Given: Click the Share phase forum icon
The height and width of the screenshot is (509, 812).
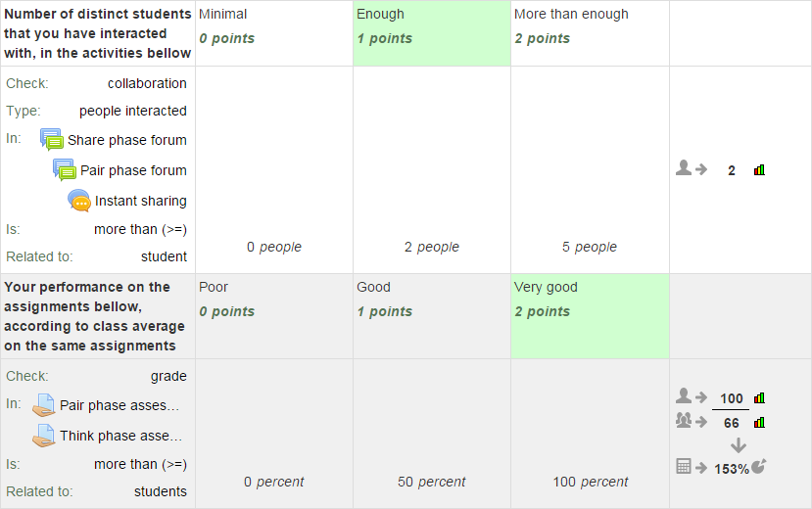Looking at the screenshot, I should (x=52, y=140).
